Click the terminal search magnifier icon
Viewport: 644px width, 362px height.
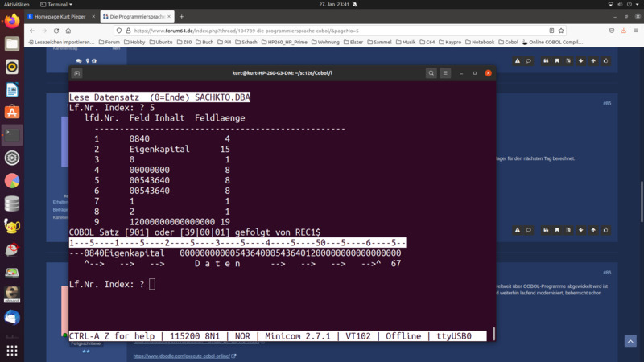pos(431,73)
